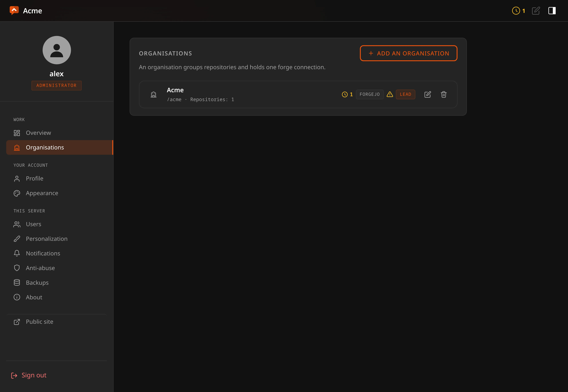This screenshot has width=568, height=392.
Task: Click the Anti-abuse shield icon
Action: (17, 268)
